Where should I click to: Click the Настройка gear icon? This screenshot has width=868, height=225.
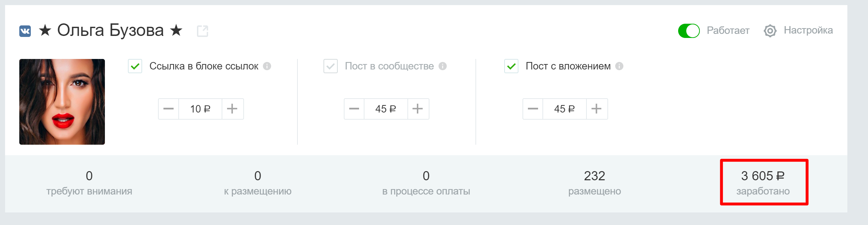[770, 31]
